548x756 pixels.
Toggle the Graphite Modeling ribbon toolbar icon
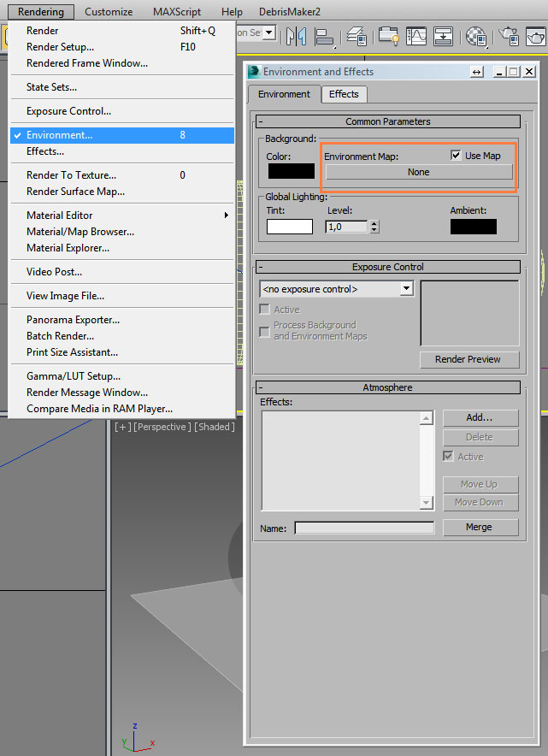389,37
